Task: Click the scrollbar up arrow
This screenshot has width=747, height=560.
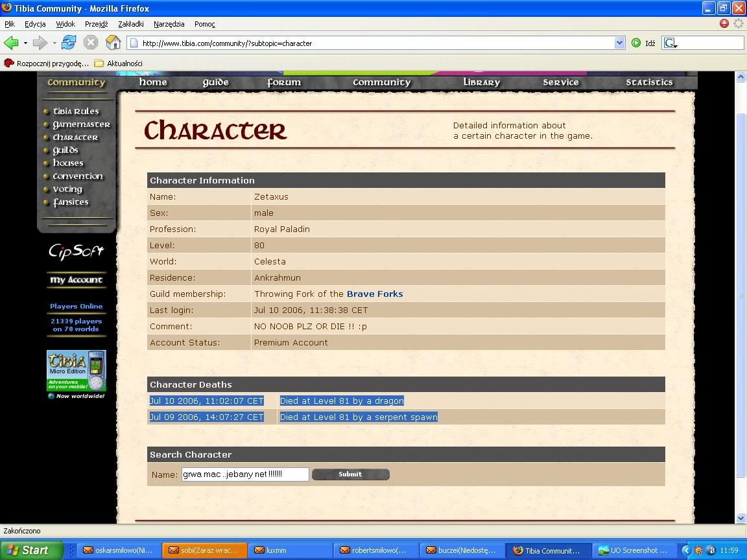Action: (x=741, y=76)
